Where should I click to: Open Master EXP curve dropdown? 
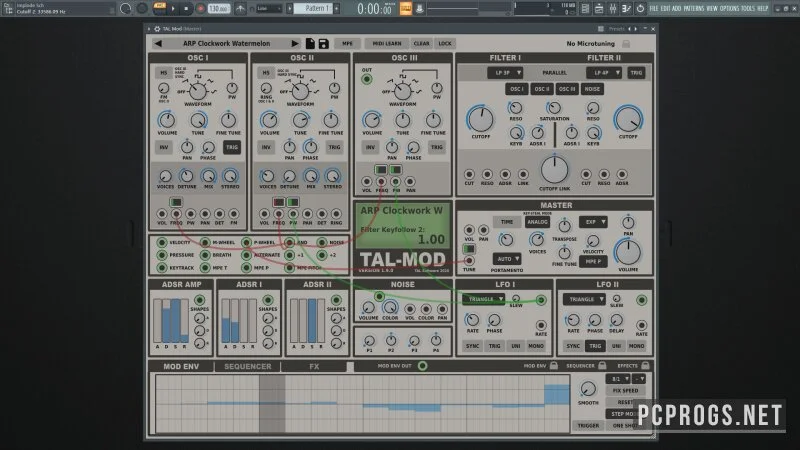click(x=593, y=222)
